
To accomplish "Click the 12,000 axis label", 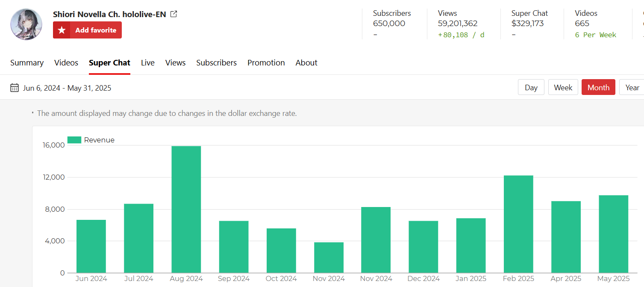I will 53,178.
